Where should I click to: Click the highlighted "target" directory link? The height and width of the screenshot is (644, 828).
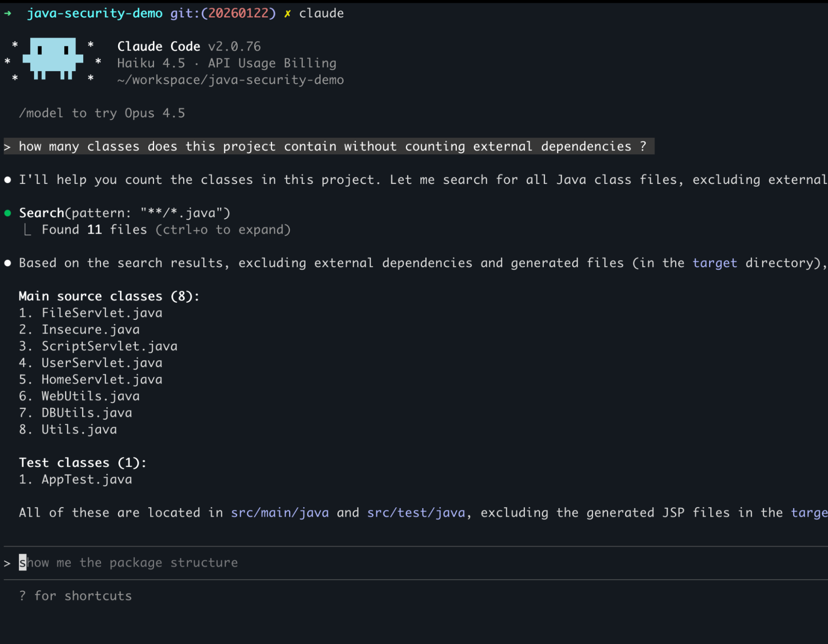715,263
